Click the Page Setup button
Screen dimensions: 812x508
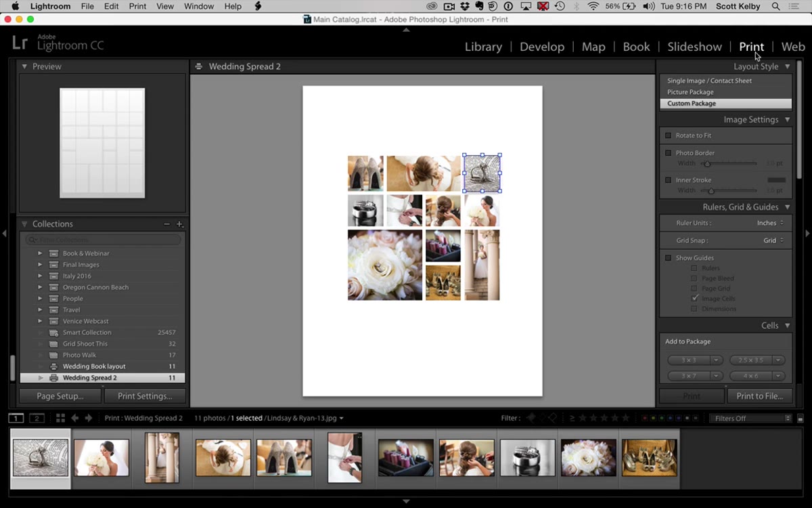(x=60, y=396)
